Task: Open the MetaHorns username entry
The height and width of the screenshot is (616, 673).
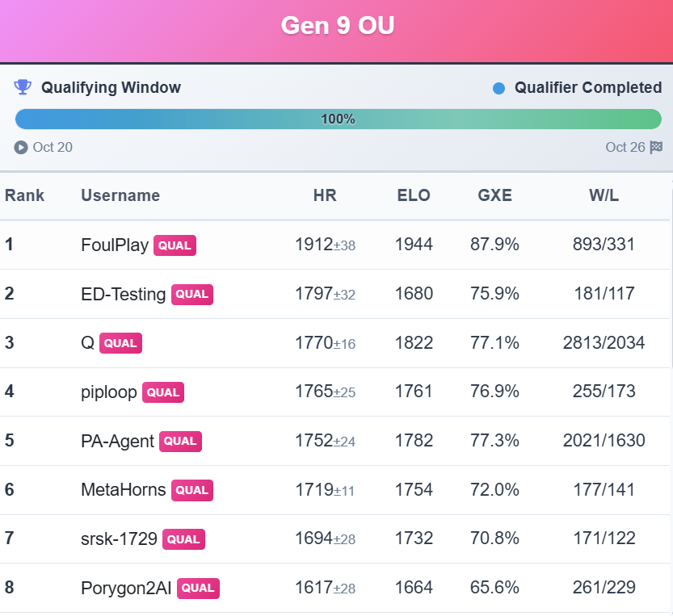Action: (x=123, y=490)
